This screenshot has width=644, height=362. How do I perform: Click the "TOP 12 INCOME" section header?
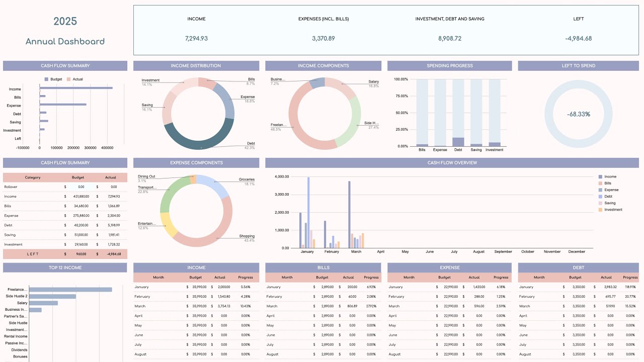click(x=65, y=267)
